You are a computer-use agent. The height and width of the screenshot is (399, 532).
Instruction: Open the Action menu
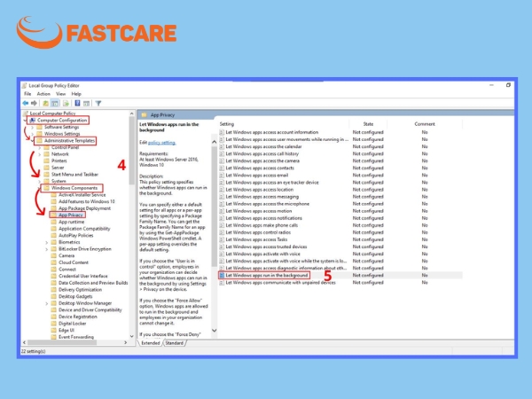click(x=43, y=94)
